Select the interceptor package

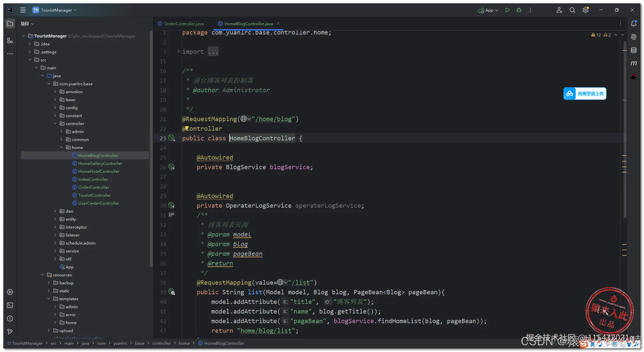click(x=76, y=227)
